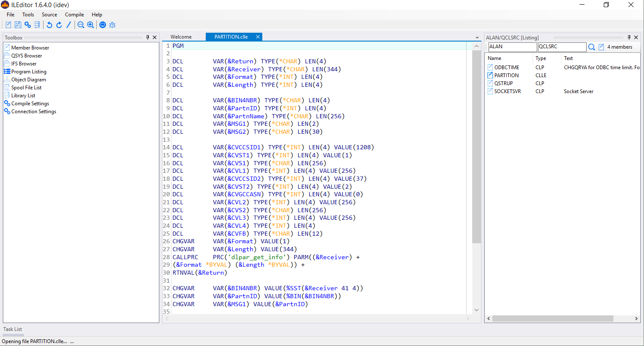Open the SOCKETSVR member in the listing
This screenshot has width=644, height=346.
pos(507,91)
